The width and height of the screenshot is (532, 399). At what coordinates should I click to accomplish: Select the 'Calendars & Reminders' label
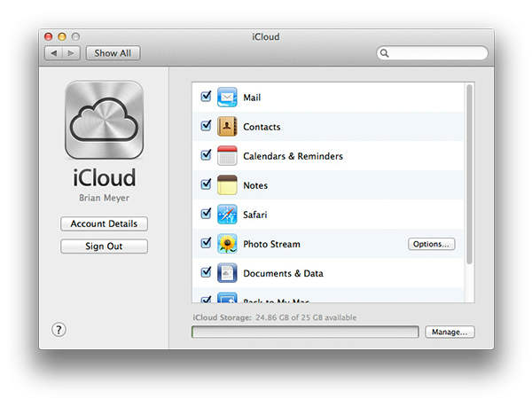pyautogui.click(x=293, y=156)
